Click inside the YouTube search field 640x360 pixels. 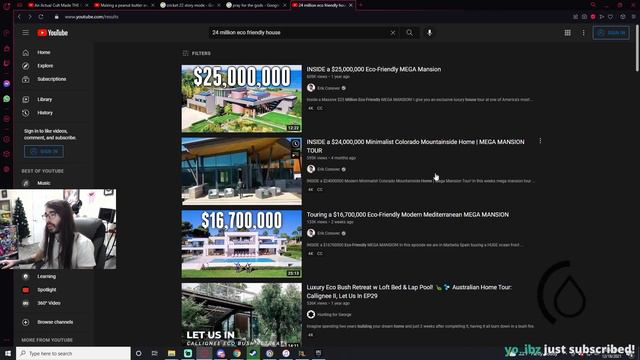(298, 33)
